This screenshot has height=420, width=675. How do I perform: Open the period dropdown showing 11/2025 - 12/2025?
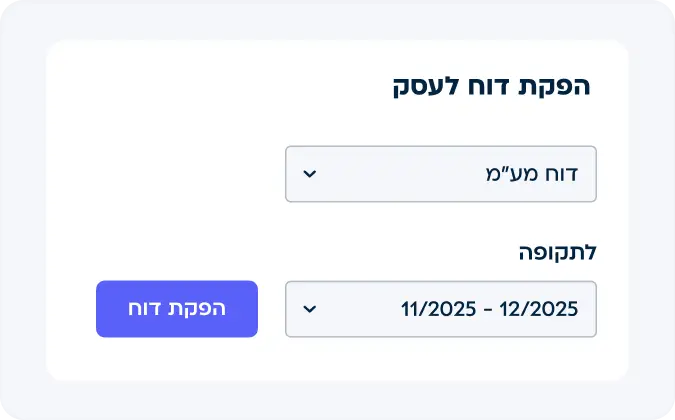441,309
